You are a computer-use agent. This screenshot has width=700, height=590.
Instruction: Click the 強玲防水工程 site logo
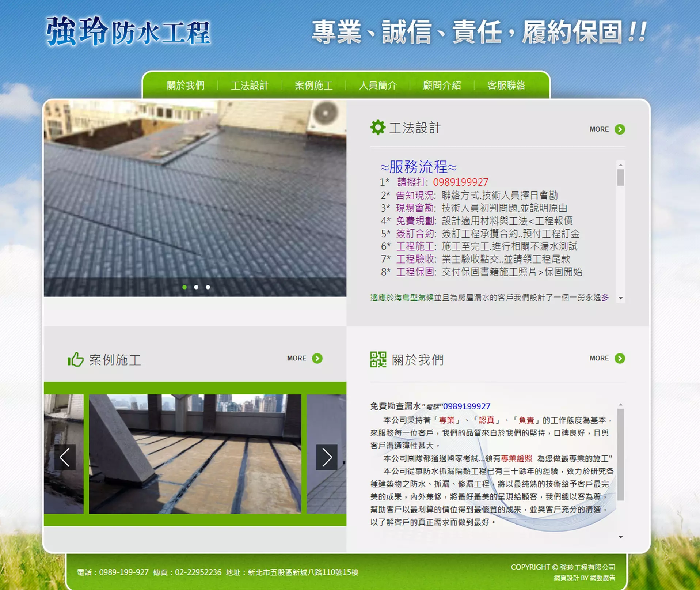point(128,32)
